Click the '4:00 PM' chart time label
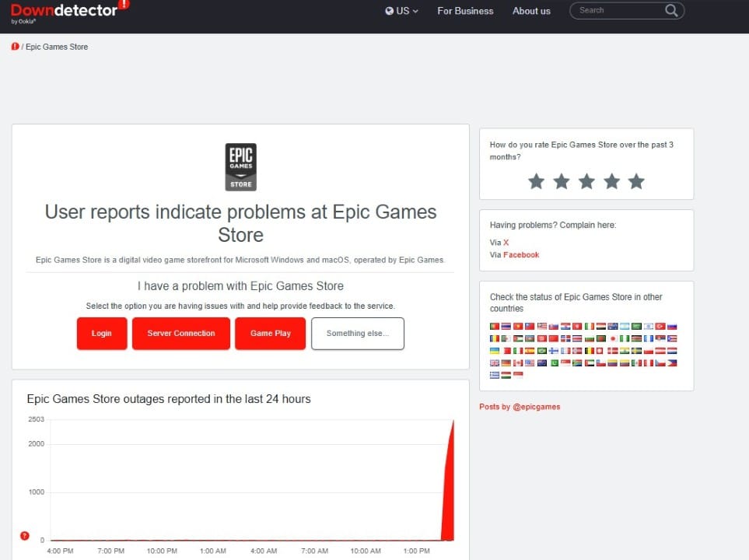The image size is (749, 560). (x=60, y=551)
